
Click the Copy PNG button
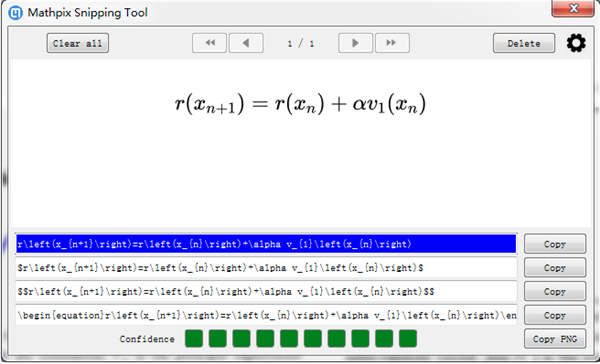(x=555, y=339)
